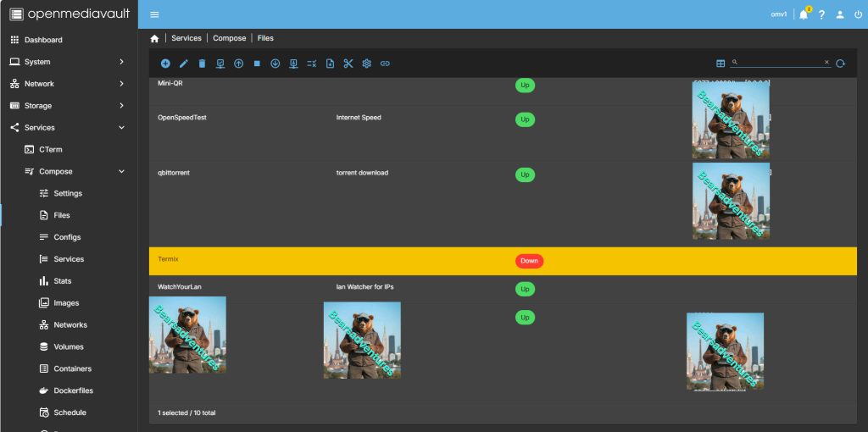This screenshot has width=868, height=432.
Task: Click the trash delete icon
Action: pyautogui.click(x=202, y=64)
